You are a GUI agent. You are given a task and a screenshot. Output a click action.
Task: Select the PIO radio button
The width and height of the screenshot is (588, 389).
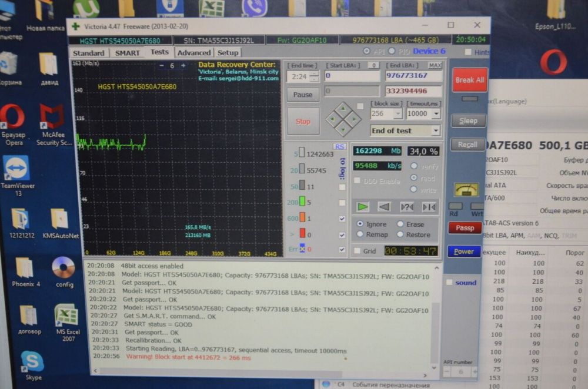tap(392, 51)
